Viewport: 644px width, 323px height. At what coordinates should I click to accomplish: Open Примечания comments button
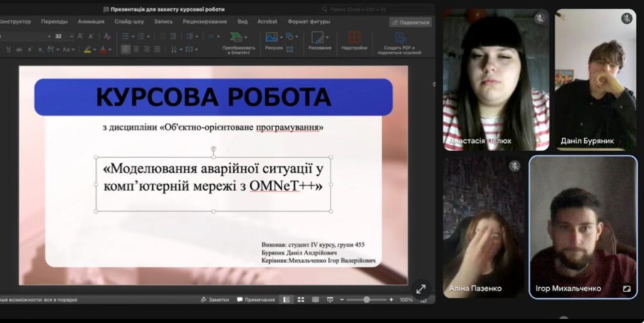(256, 300)
